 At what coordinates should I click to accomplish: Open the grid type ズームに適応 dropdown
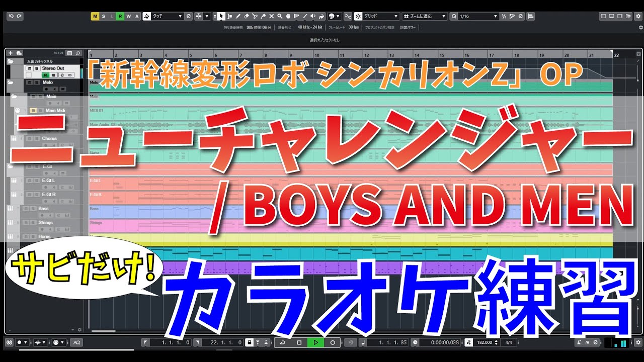[425, 16]
